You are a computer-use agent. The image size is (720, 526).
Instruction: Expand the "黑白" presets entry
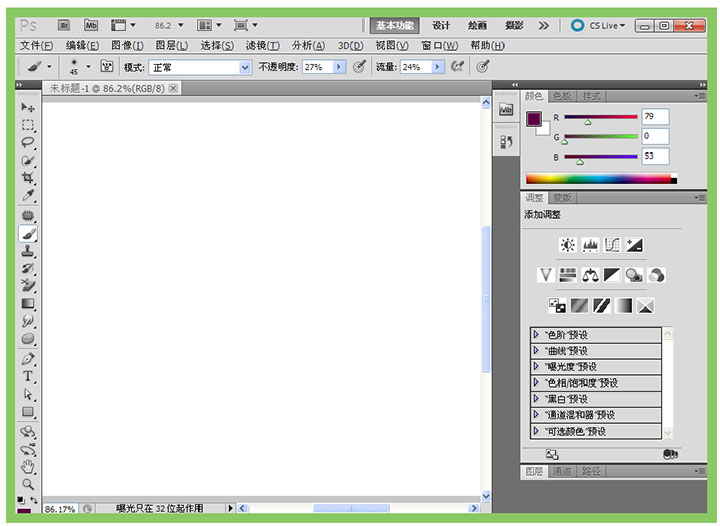[537, 399]
